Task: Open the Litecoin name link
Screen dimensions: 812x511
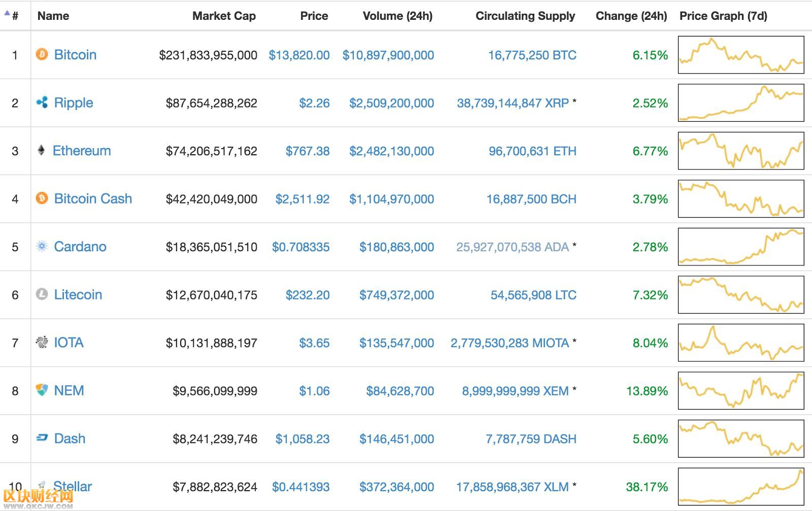Action: [x=78, y=294]
